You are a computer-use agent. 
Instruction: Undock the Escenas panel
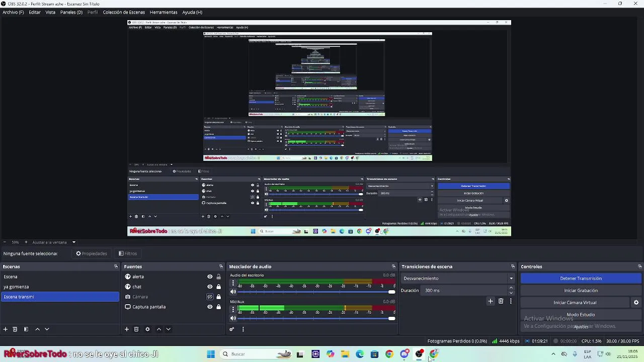coord(116,266)
